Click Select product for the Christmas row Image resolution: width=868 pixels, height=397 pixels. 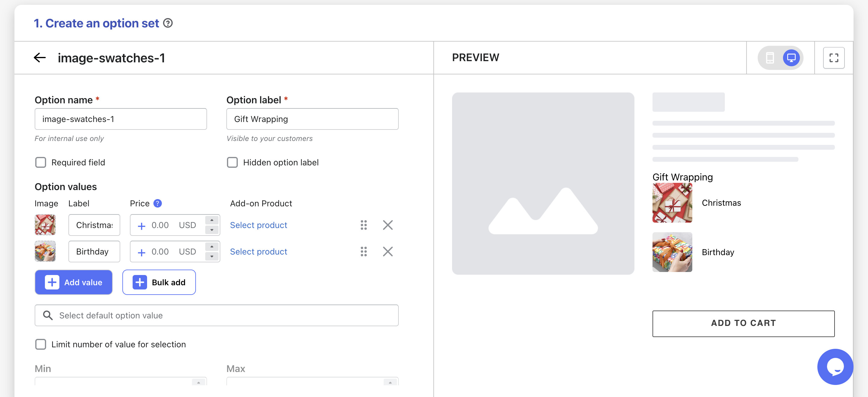click(259, 225)
